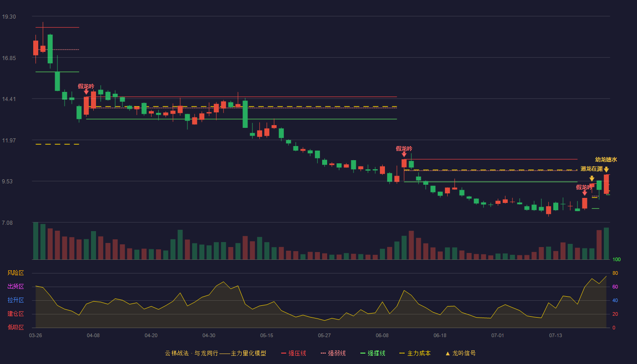Click the 假龙吟 label near 04-08
The width and height of the screenshot is (637, 364).
(86, 86)
